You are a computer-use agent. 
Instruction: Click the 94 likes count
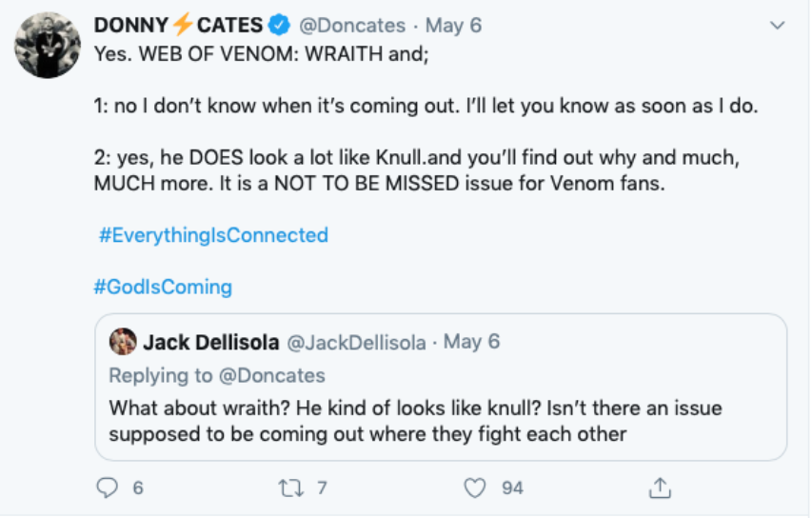512,488
